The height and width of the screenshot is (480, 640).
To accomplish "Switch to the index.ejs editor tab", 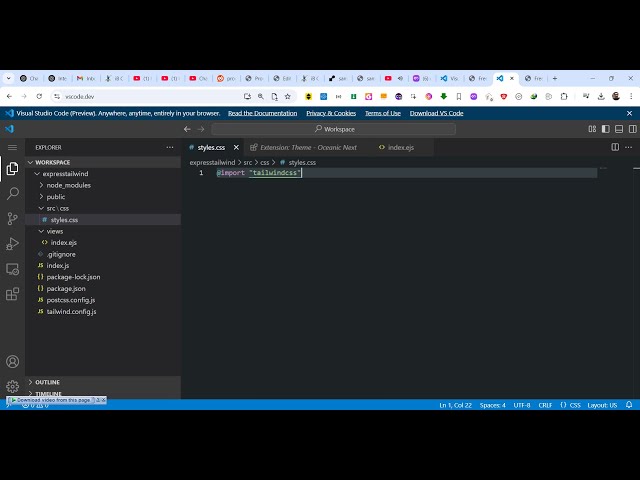I will [x=400, y=147].
